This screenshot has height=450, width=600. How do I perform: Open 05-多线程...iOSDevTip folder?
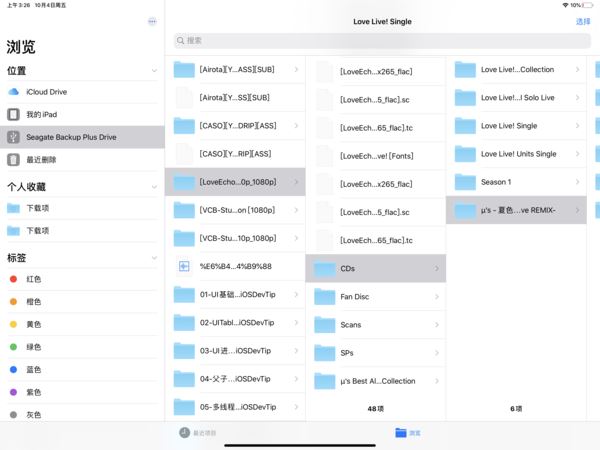tap(235, 407)
